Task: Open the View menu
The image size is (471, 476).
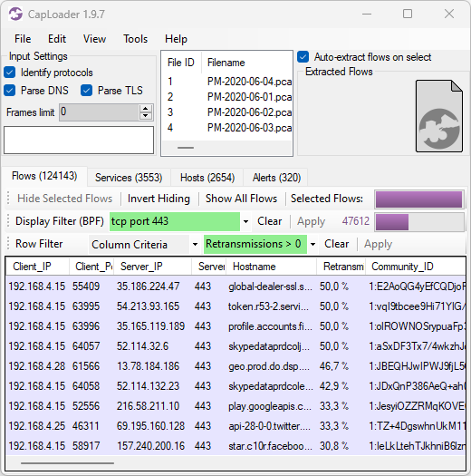Action: click(94, 39)
